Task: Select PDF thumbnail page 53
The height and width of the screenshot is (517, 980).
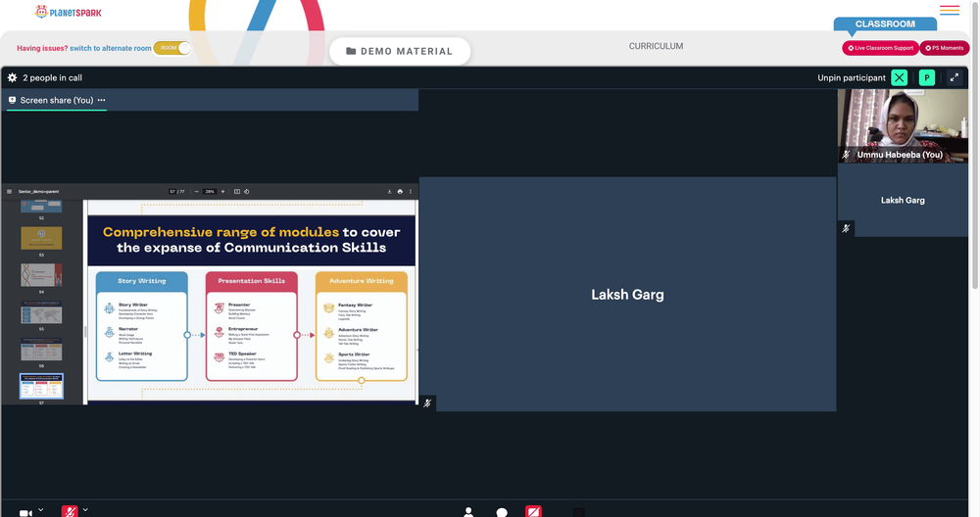Action: point(41,238)
